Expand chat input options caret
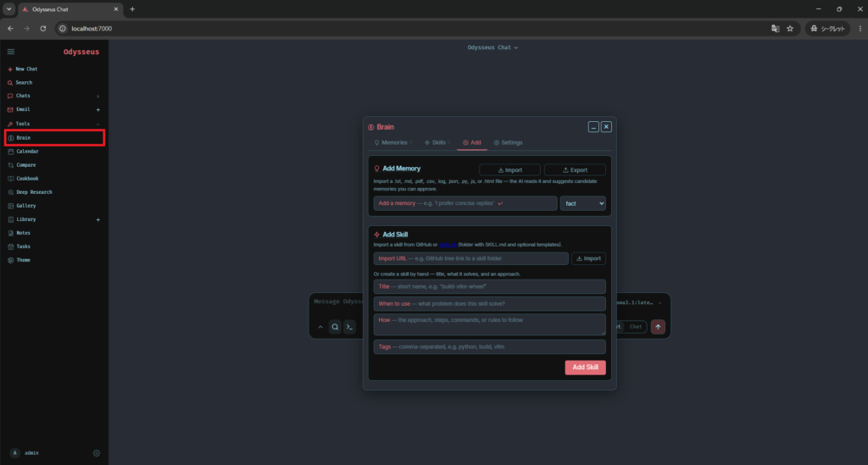 [x=320, y=327]
